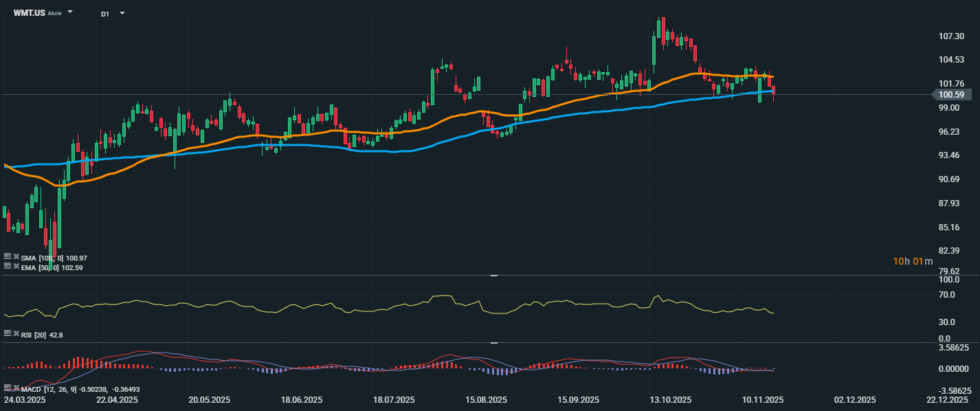The image size is (980, 411).
Task: Click the WMT.US symbol name
Action: 29,13
